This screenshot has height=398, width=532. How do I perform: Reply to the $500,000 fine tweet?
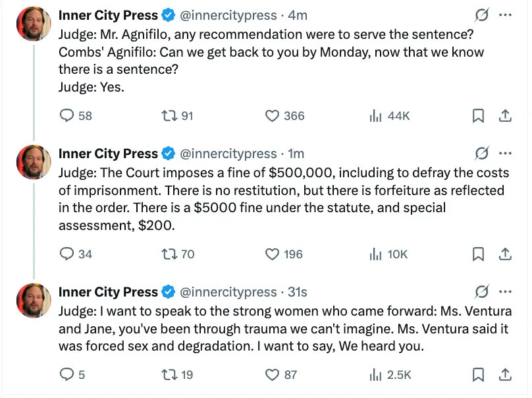pyautogui.click(x=67, y=254)
